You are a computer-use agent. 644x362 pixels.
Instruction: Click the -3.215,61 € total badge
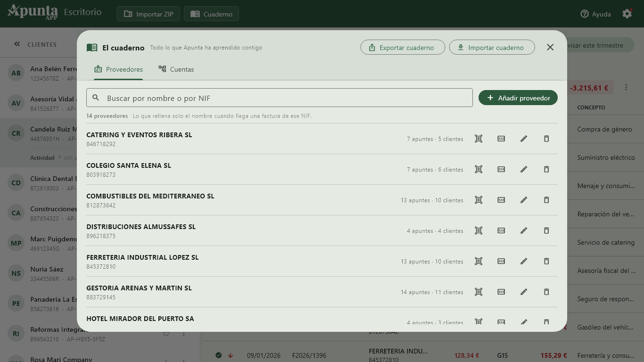pyautogui.click(x=589, y=88)
